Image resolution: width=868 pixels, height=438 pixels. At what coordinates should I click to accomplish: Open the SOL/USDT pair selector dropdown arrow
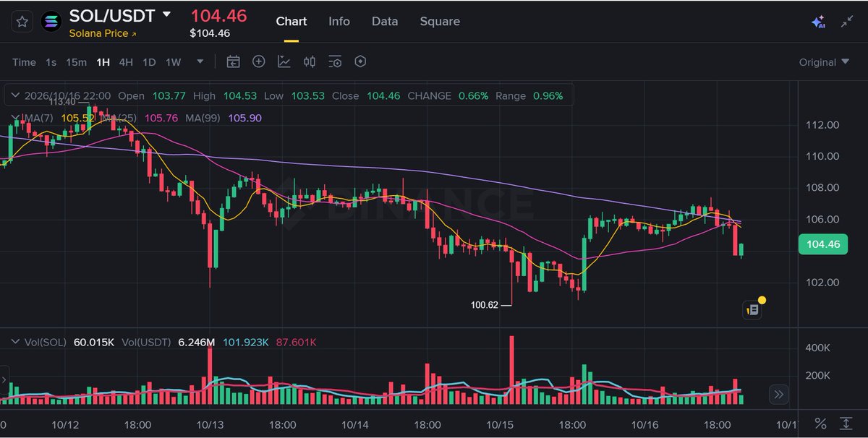coord(167,14)
